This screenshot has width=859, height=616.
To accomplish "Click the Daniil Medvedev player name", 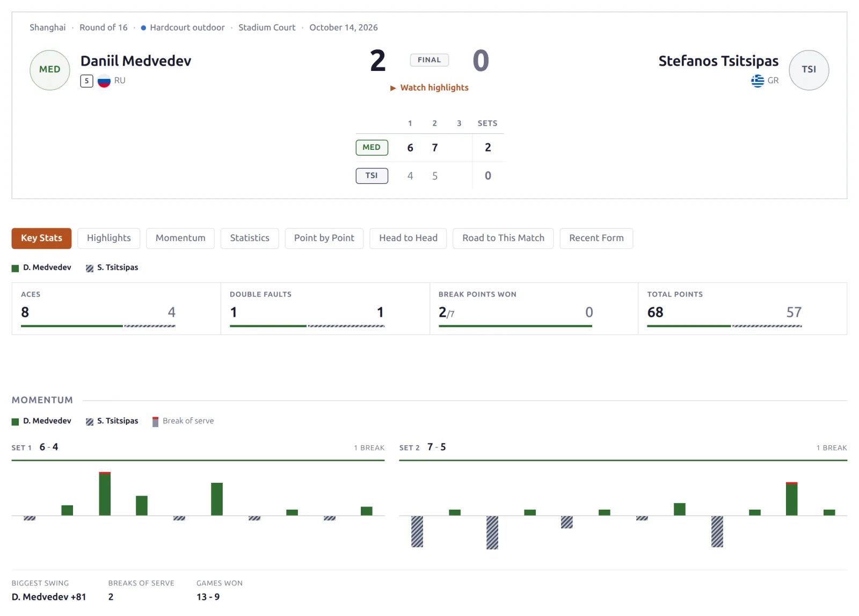I will 136,61.
